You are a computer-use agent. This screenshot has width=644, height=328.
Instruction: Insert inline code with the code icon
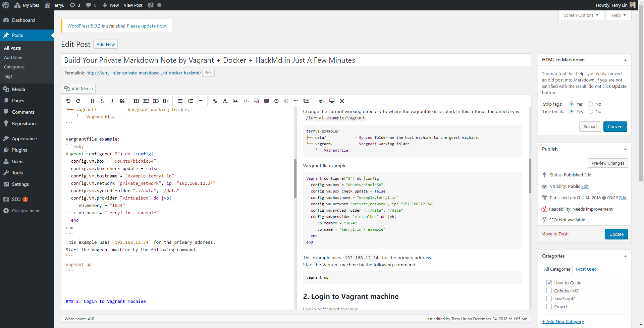pos(246,101)
